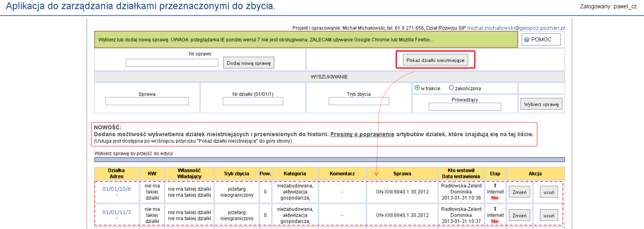Click date '2013-01-31 10:36' cell
The image size is (644, 229).
(461, 198)
